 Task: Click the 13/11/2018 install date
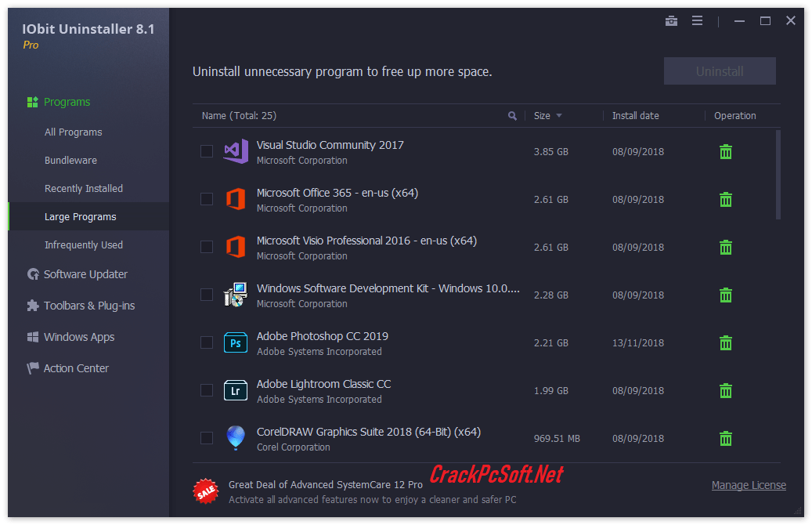pos(638,343)
